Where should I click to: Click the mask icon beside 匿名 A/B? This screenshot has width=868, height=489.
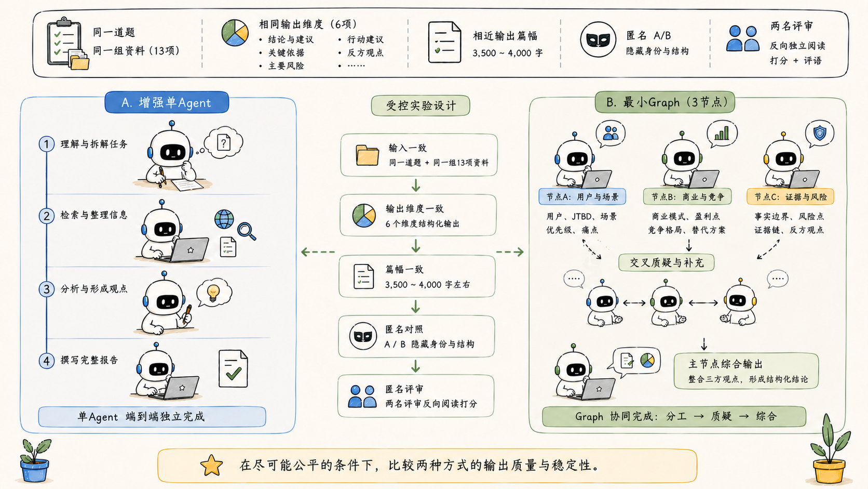coord(598,39)
